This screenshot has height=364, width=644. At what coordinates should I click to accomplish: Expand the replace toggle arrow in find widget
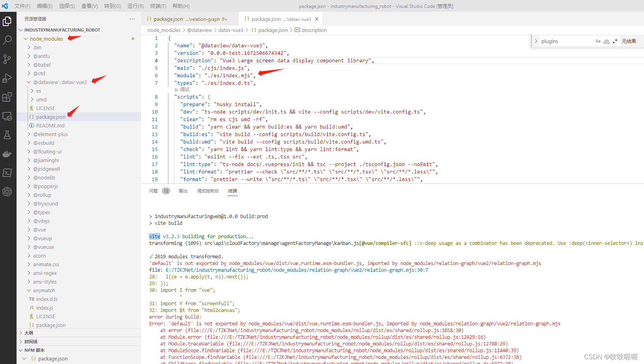click(x=536, y=41)
